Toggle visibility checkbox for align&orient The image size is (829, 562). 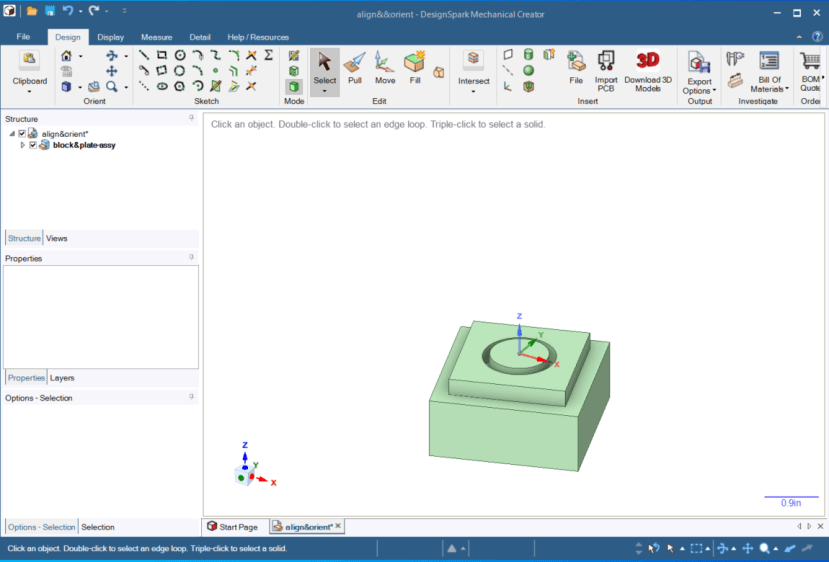tap(22, 134)
